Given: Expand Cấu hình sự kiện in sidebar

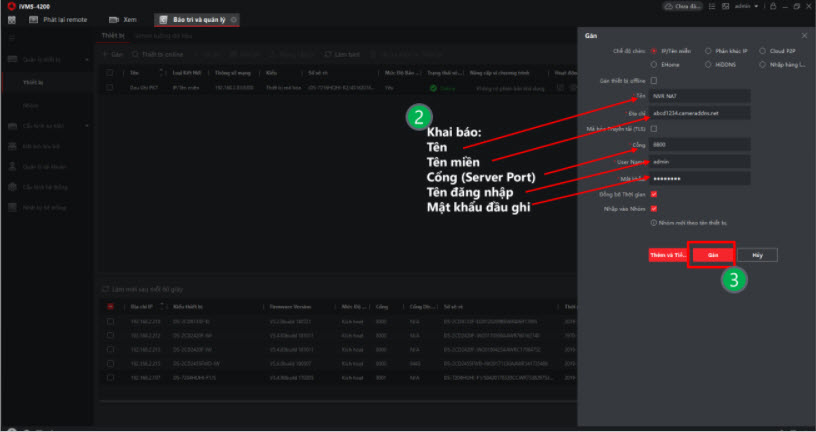Looking at the screenshot, I should 45,125.
